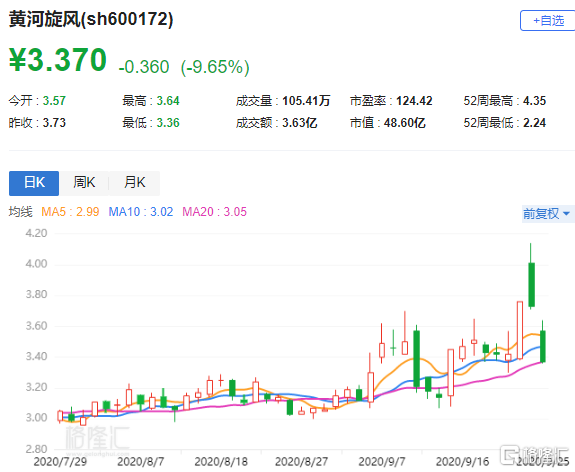Click the 4.00 price axis label

(x=36, y=264)
